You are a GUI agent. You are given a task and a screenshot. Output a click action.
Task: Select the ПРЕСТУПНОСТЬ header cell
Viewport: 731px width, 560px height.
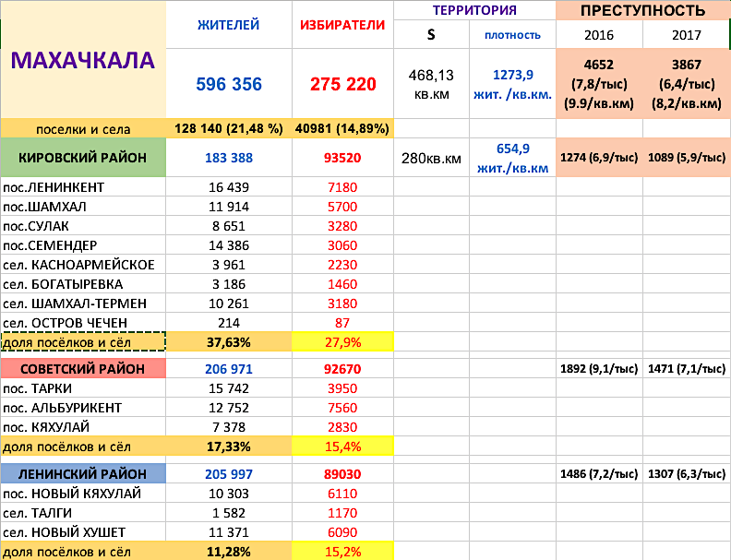(x=643, y=10)
